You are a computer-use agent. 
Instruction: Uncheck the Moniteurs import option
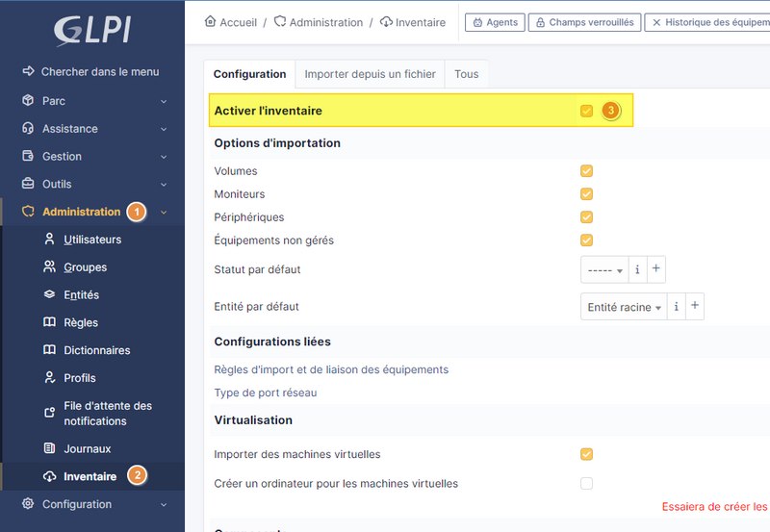(x=586, y=194)
